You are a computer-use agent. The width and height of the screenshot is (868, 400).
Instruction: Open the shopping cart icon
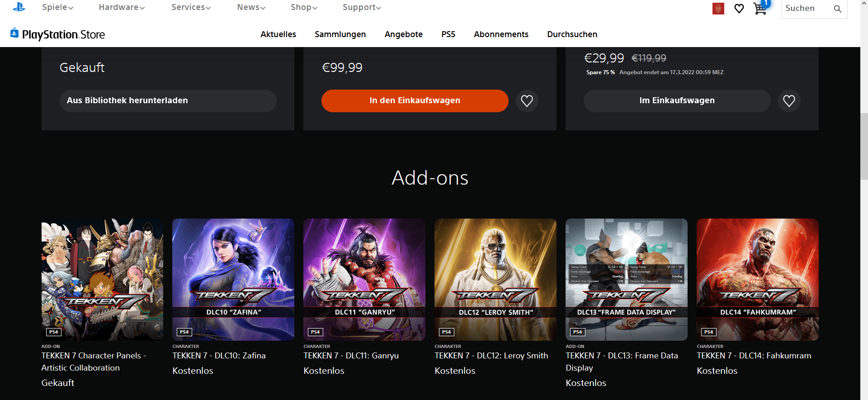(x=760, y=8)
